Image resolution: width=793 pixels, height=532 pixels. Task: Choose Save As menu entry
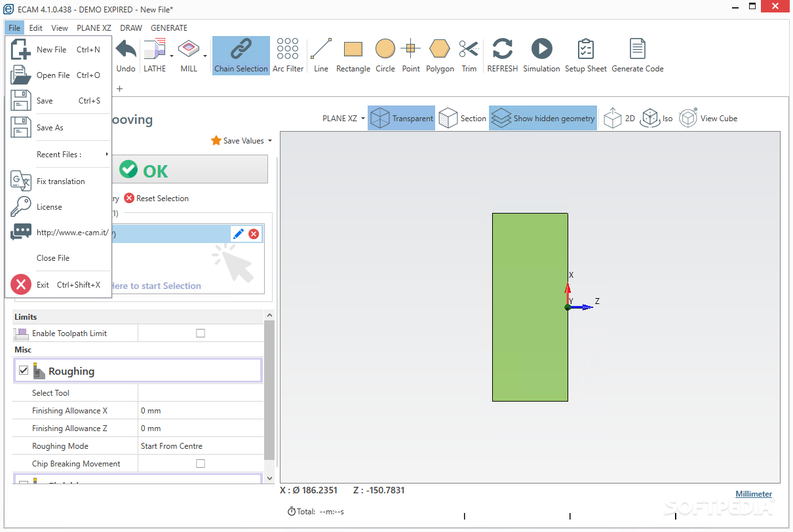(58, 128)
